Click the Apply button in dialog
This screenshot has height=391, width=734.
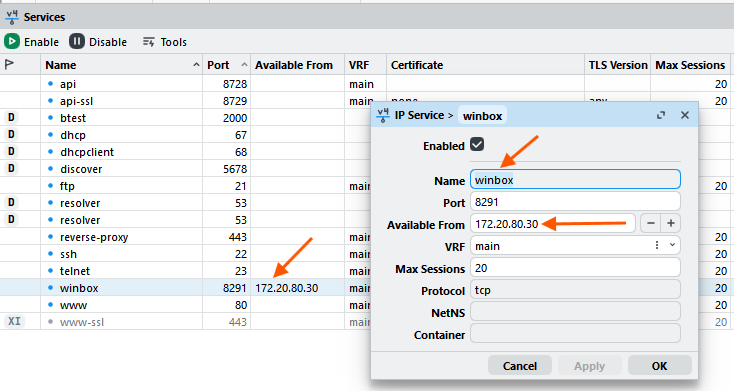(x=589, y=366)
